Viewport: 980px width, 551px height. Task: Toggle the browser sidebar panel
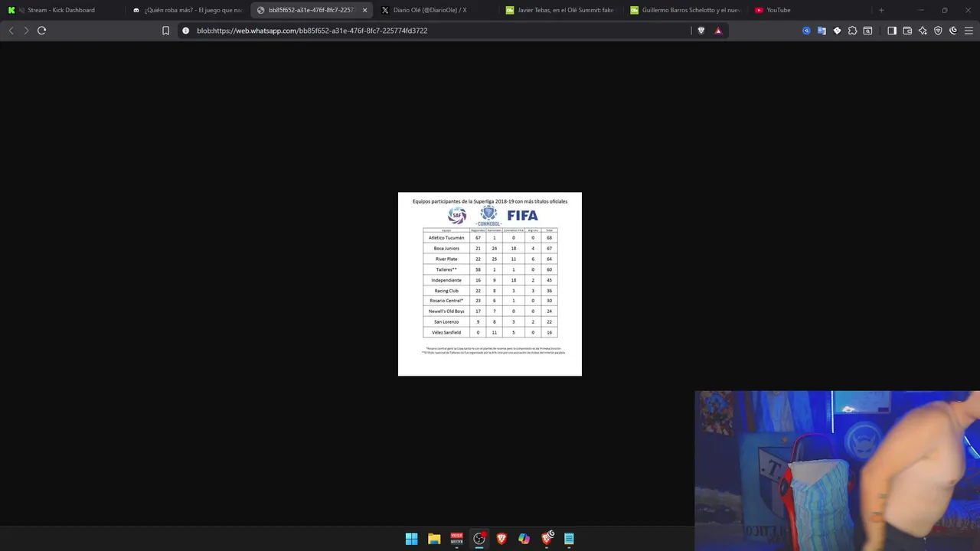click(892, 31)
